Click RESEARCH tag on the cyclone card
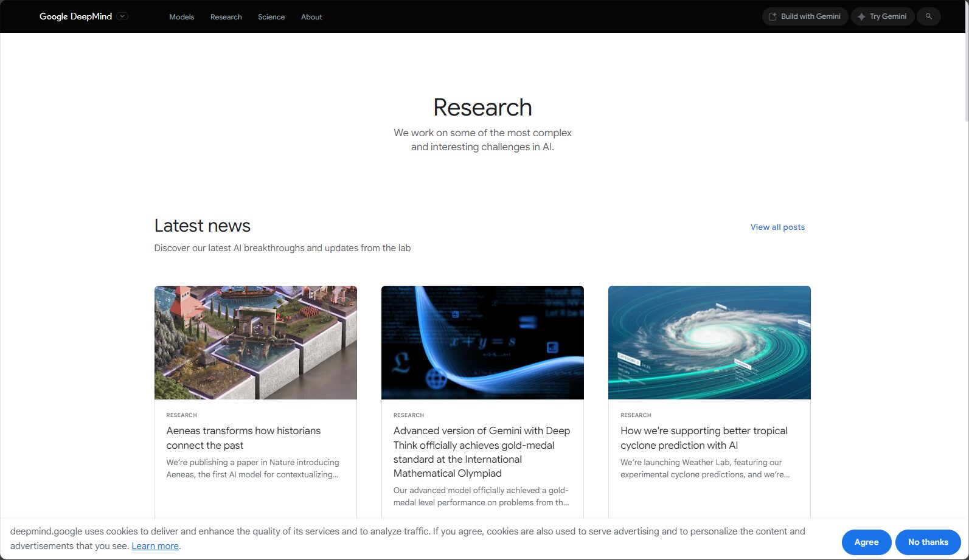Image resolution: width=969 pixels, height=560 pixels. (636, 415)
